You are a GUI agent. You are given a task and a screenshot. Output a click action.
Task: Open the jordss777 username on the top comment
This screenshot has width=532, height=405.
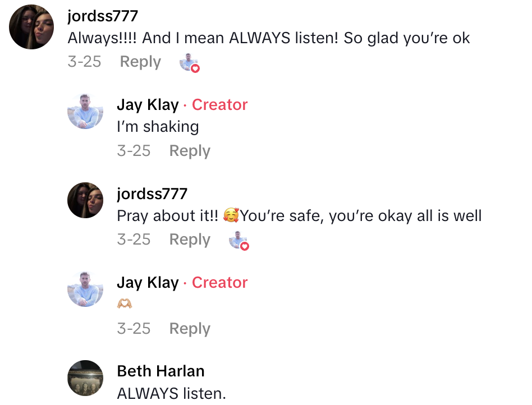click(103, 16)
